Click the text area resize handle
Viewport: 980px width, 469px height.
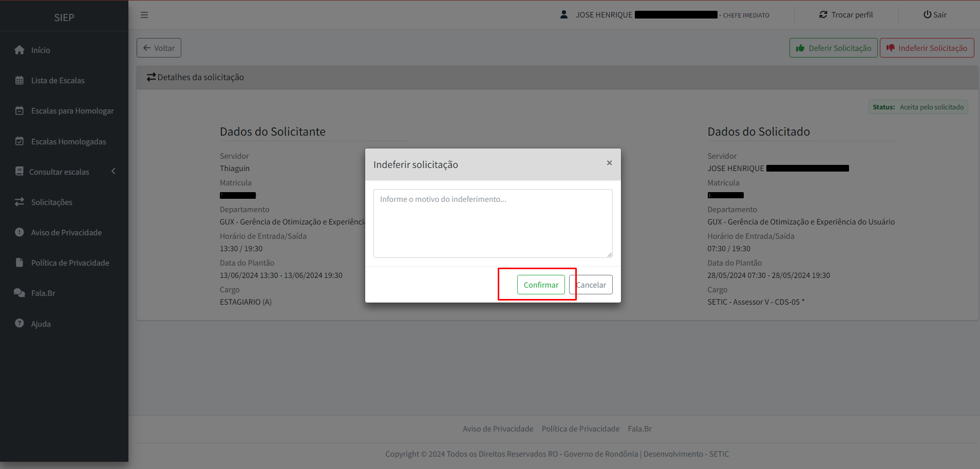click(609, 254)
